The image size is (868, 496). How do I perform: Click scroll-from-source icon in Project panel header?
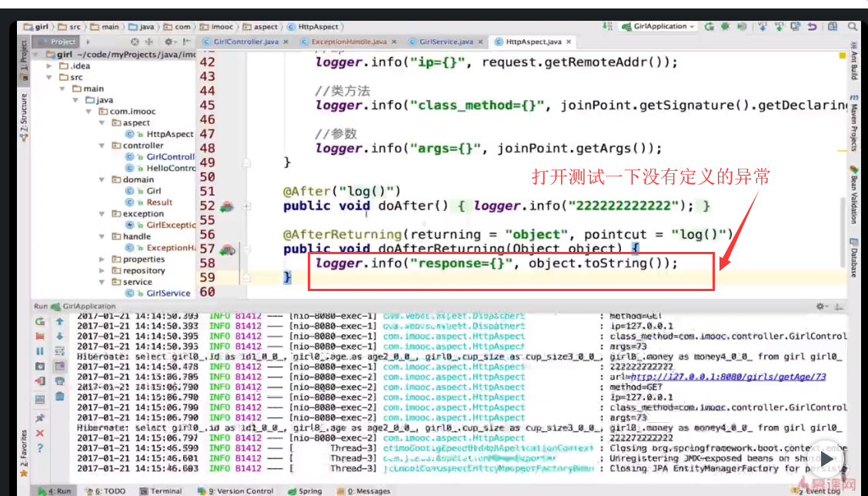[x=135, y=42]
